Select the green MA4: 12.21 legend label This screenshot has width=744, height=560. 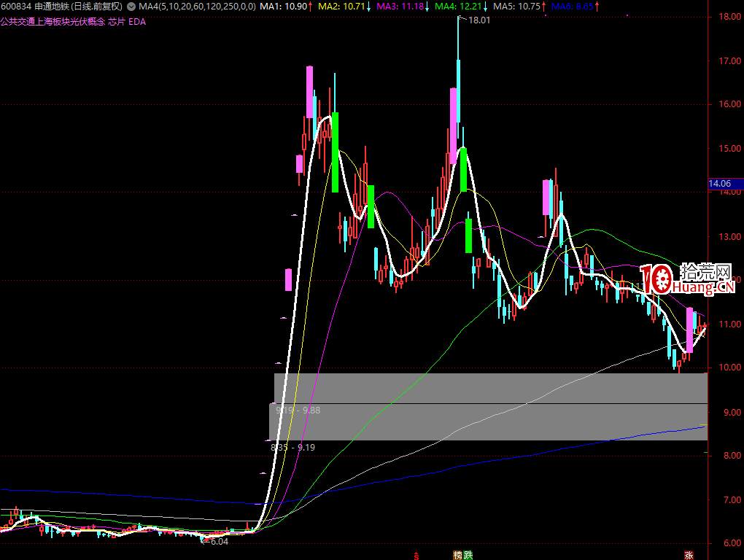(459, 6)
